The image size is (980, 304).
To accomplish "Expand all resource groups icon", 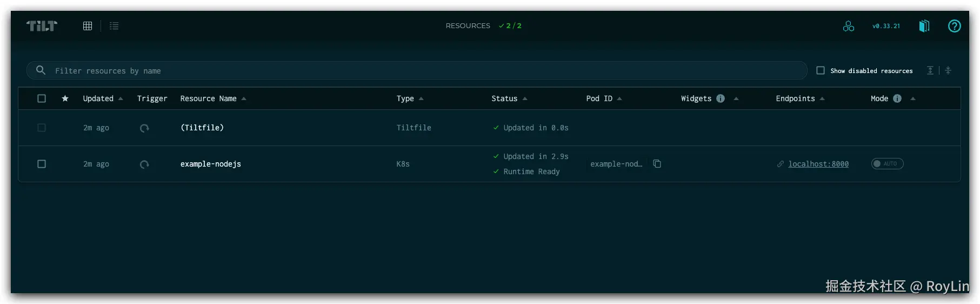I will click(930, 70).
